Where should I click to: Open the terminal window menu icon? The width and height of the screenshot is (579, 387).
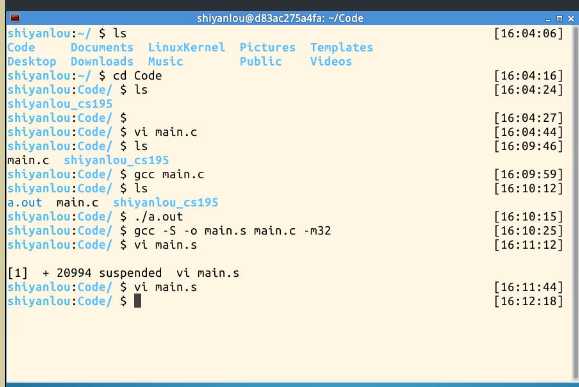15,18
